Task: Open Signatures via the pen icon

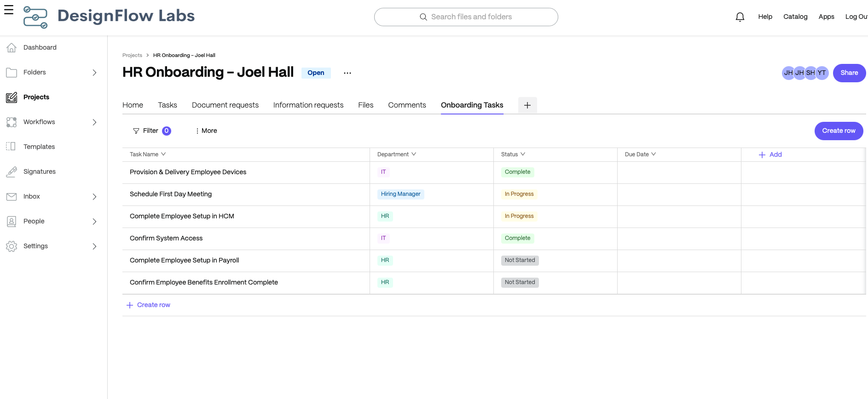Action: [12, 171]
